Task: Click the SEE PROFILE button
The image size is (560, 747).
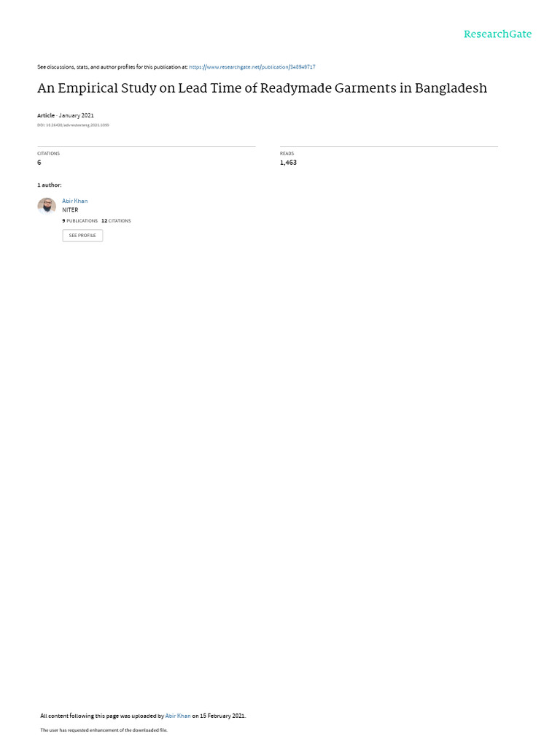Action: click(82, 236)
